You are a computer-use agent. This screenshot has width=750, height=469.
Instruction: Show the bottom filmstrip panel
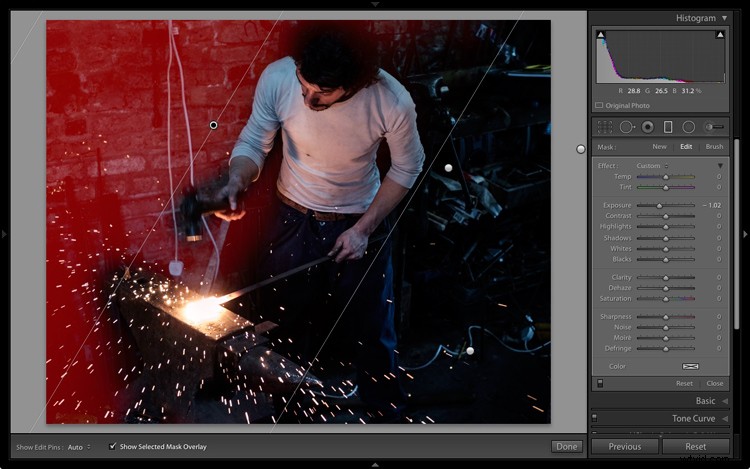(375, 465)
